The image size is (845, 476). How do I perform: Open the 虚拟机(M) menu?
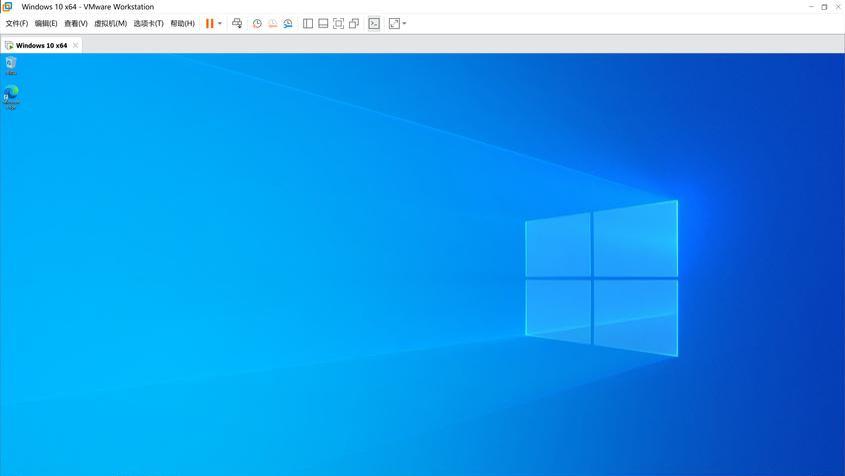[110, 24]
